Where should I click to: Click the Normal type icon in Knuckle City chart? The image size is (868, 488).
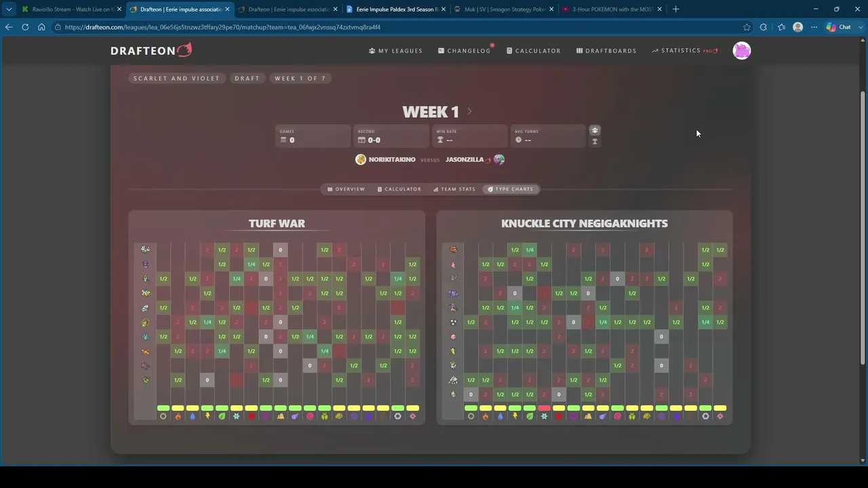tap(471, 416)
